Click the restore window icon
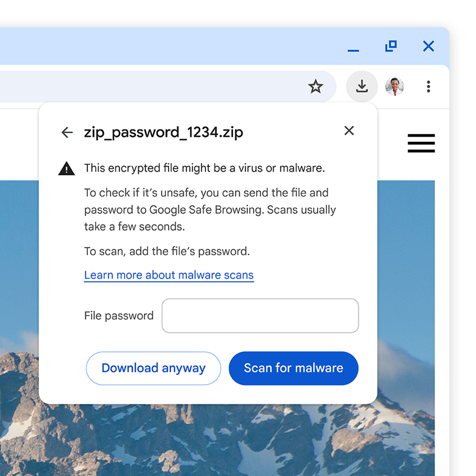 390,46
